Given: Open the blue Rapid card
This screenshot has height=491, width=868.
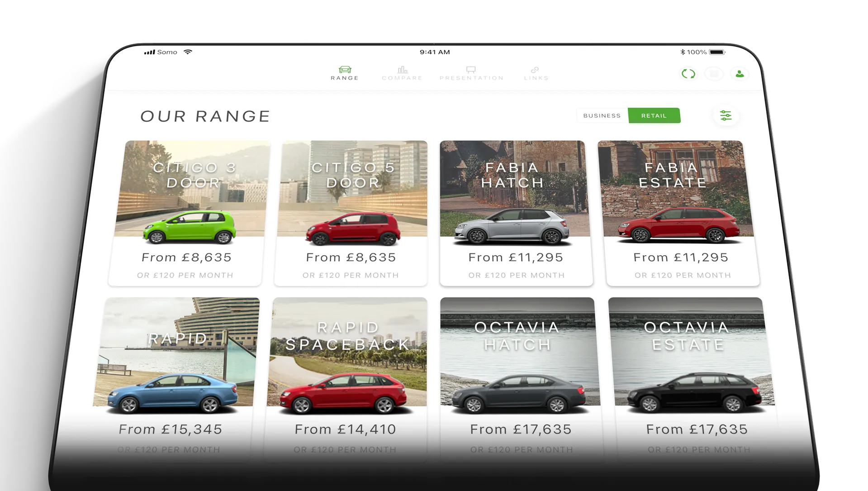Looking at the screenshot, I should tap(174, 380).
